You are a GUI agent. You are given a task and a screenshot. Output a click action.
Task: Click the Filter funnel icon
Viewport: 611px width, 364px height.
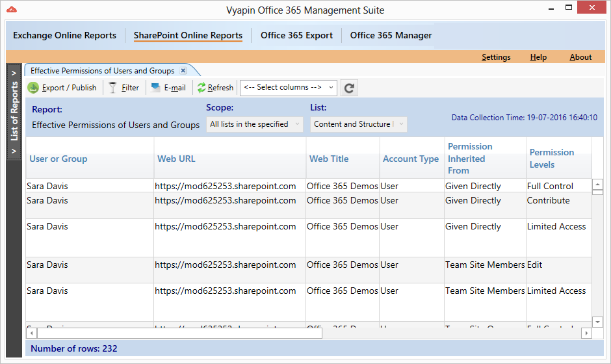tap(112, 88)
